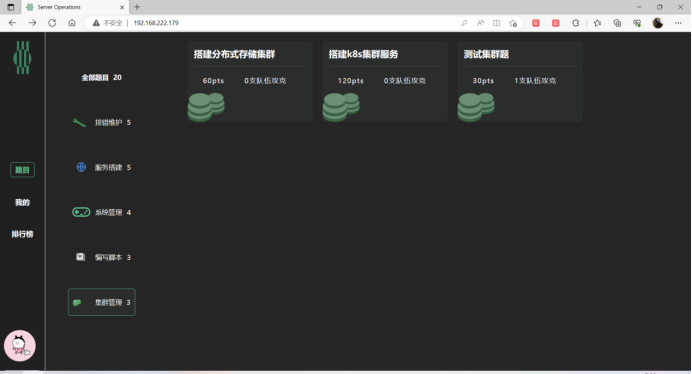
Task: Switch to the 题目 sidebar tab
Action: (x=23, y=170)
